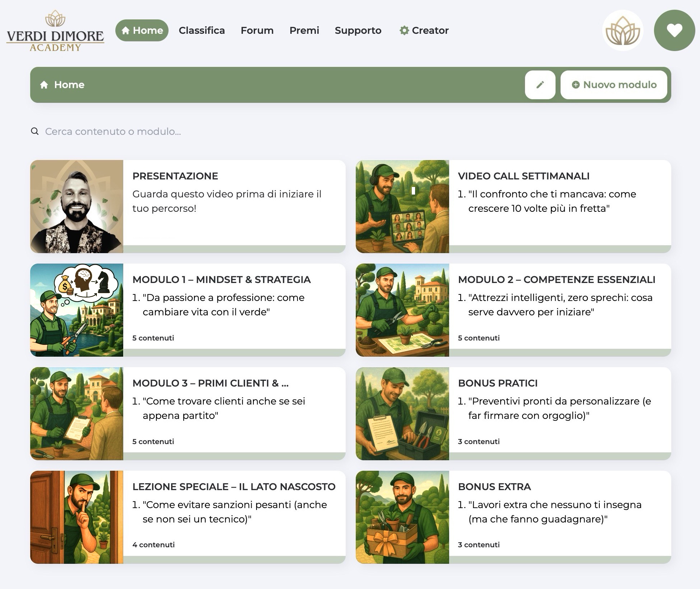700x589 pixels.
Task: Open the Creator menu with gear icon
Action: [x=424, y=30]
